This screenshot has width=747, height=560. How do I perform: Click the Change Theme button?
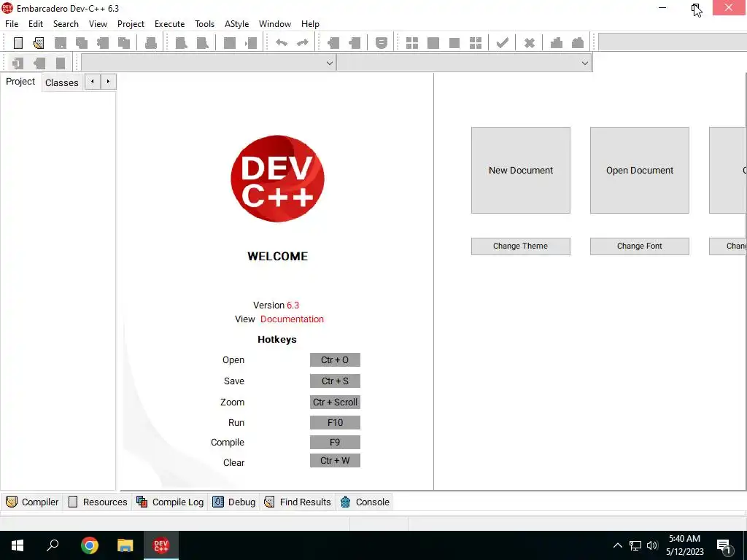521,246
